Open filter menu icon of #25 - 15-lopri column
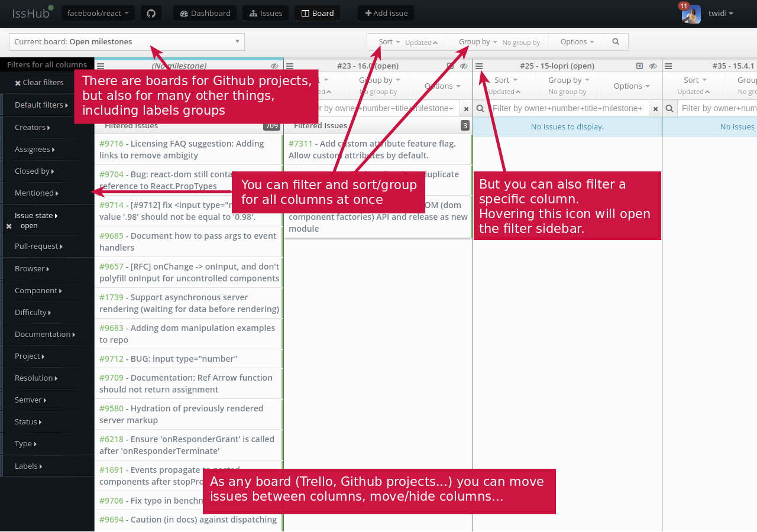The width and height of the screenshot is (757, 532). (479, 66)
